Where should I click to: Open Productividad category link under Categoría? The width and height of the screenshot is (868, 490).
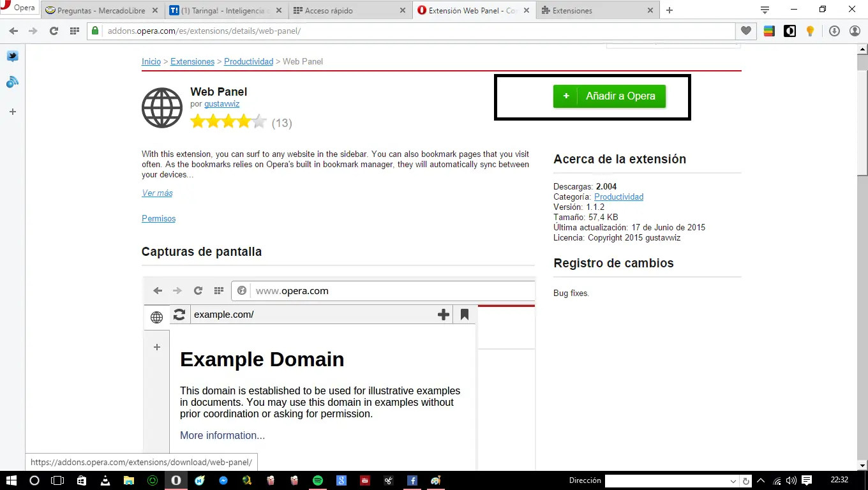pyautogui.click(x=618, y=197)
